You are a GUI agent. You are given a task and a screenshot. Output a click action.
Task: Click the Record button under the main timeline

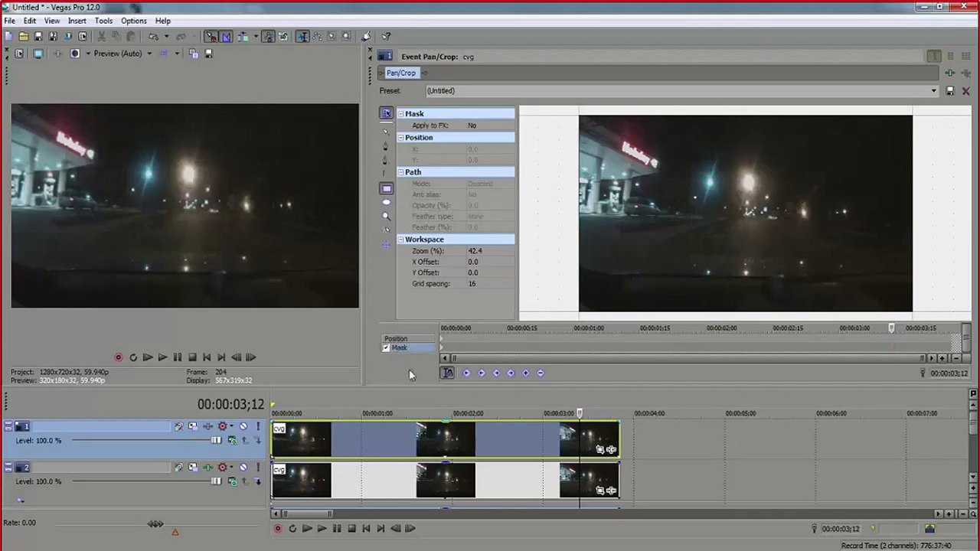(x=278, y=529)
